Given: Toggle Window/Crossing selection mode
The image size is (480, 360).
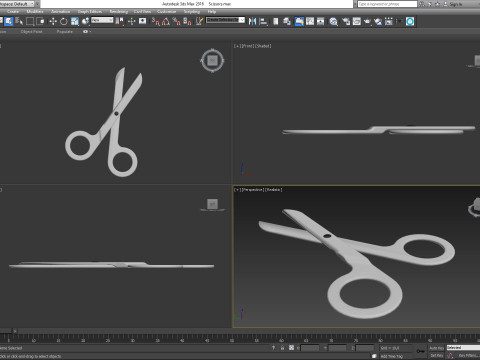Looking at the screenshot, I should 40,22.
